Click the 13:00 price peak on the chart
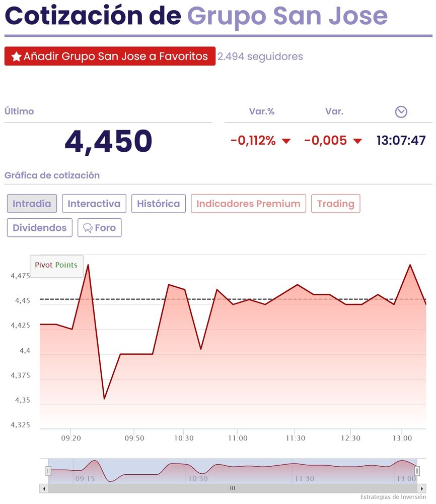The image size is (436, 504). coord(410,265)
